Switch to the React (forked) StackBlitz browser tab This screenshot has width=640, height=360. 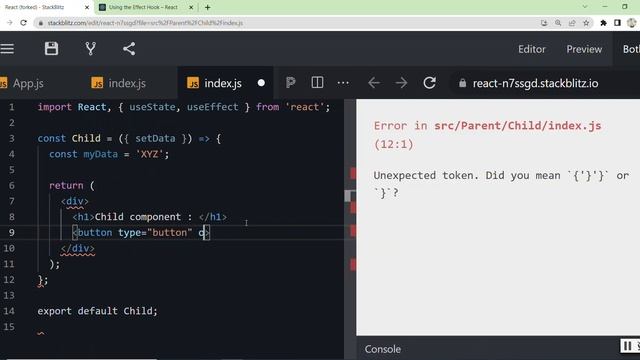point(35,7)
